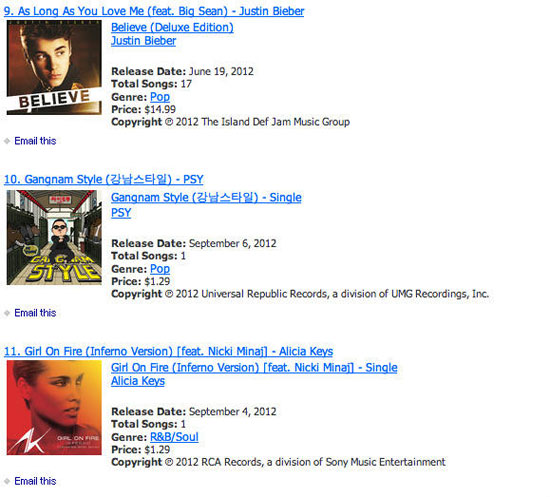
Task: Open the PSY artist link
Action: point(121,213)
